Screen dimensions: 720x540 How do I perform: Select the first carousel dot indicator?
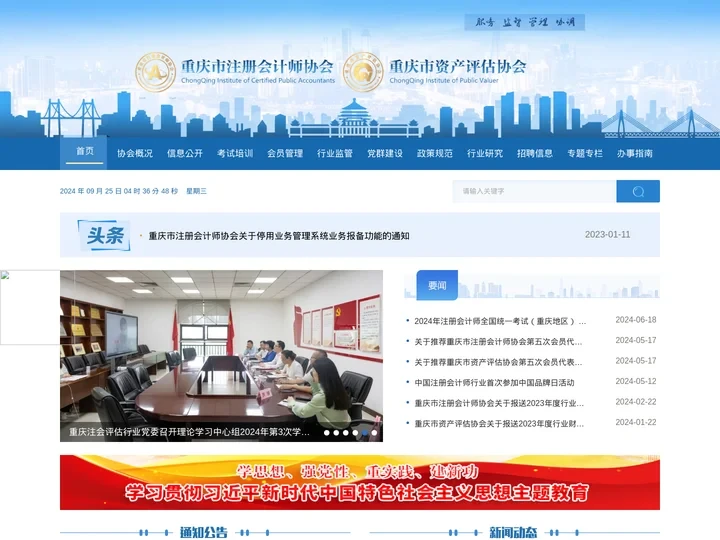pos(326,433)
